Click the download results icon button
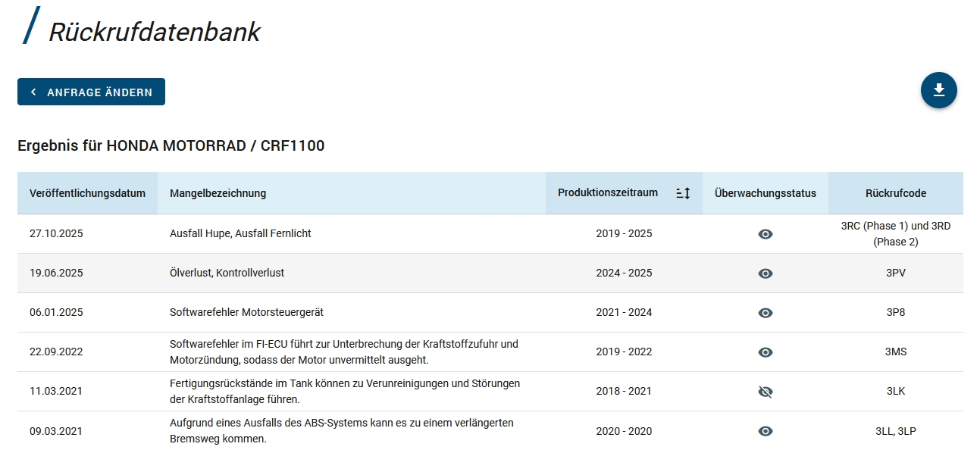Viewport: 980px width, 450px height. [938, 90]
